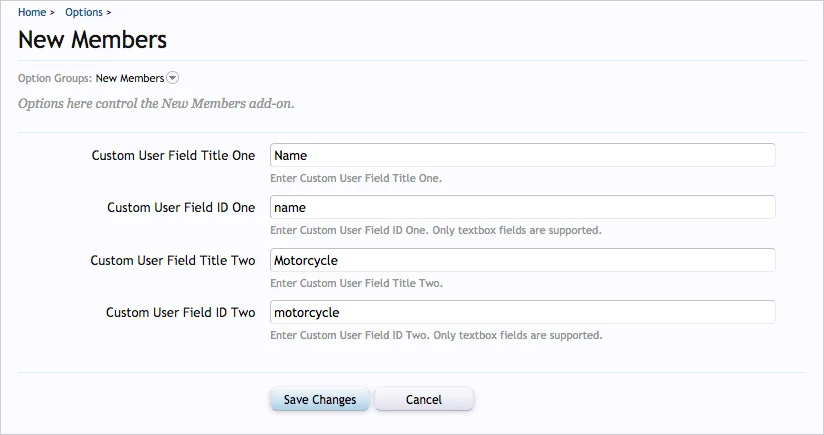The image size is (824, 435).
Task: Click the New Members page heading
Action: (x=92, y=40)
